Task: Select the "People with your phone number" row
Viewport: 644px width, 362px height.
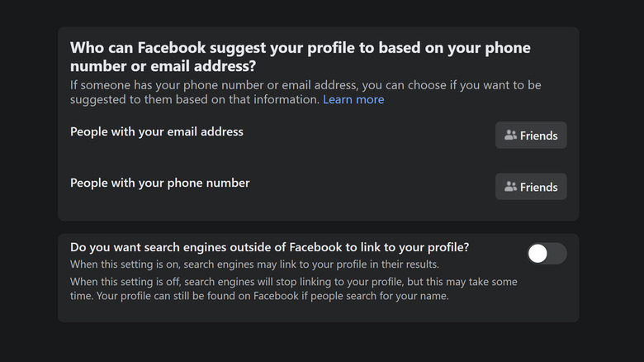Action: point(159,183)
